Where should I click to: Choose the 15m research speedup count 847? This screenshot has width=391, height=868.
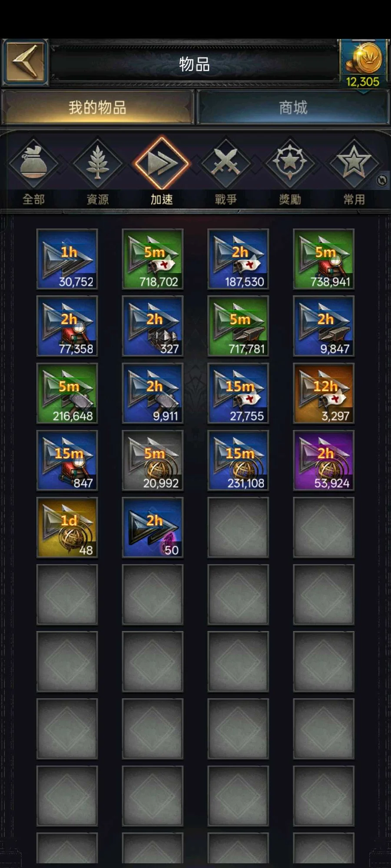pyautogui.click(x=67, y=460)
